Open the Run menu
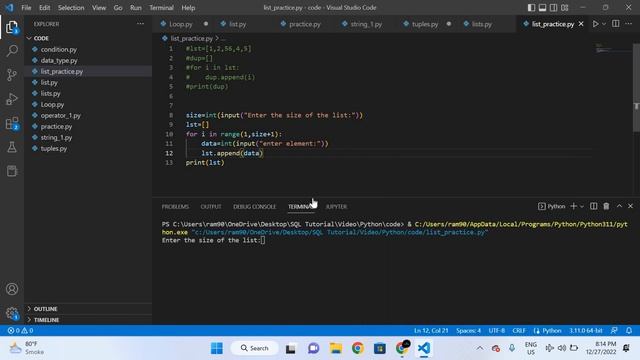This screenshot has height=360, width=640. pos(136,8)
